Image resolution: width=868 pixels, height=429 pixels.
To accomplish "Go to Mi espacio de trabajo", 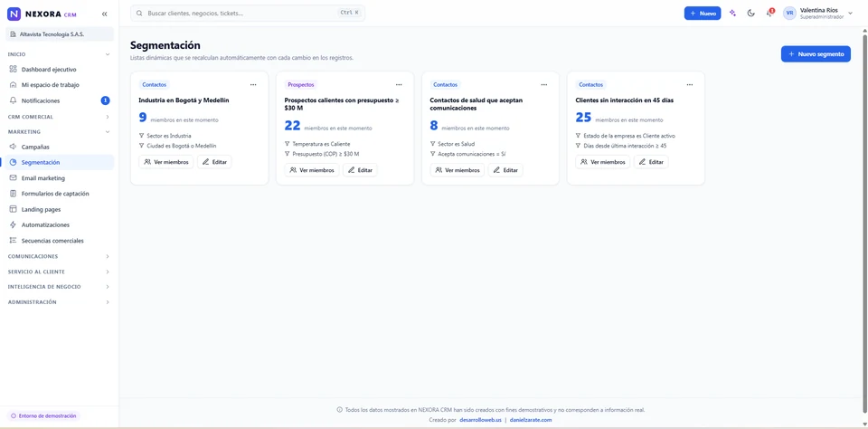I will click(x=60, y=85).
